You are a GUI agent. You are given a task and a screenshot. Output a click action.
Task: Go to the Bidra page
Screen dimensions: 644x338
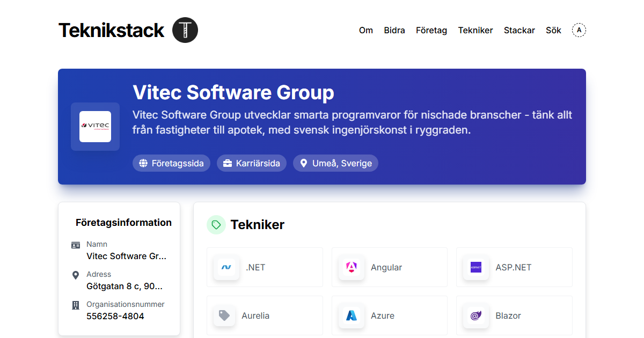point(394,30)
